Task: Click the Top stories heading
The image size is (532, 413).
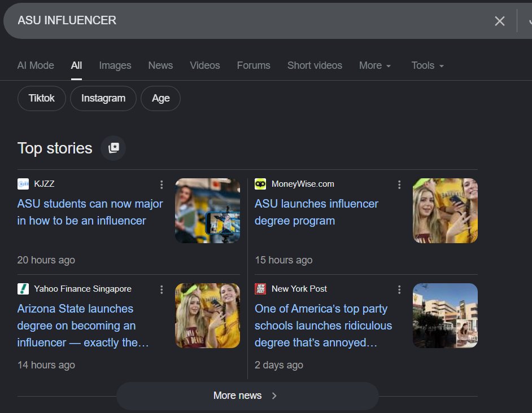Action: pyautogui.click(x=55, y=148)
